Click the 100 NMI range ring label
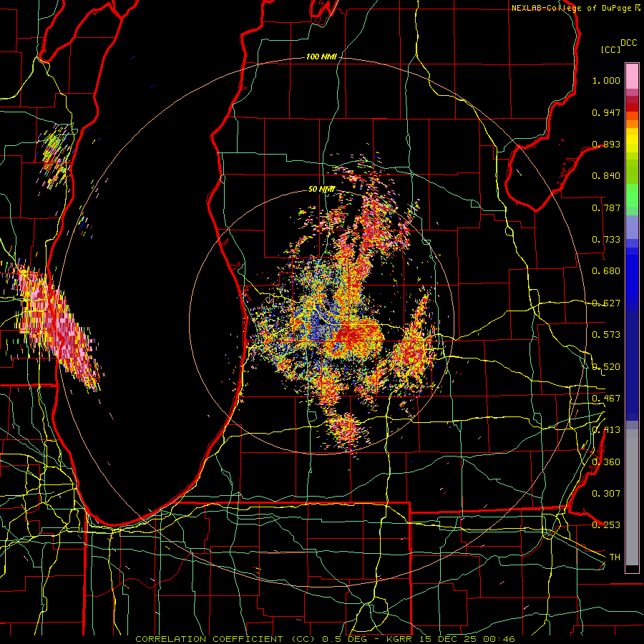The width and height of the screenshot is (644, 644). tap(321, 57)
